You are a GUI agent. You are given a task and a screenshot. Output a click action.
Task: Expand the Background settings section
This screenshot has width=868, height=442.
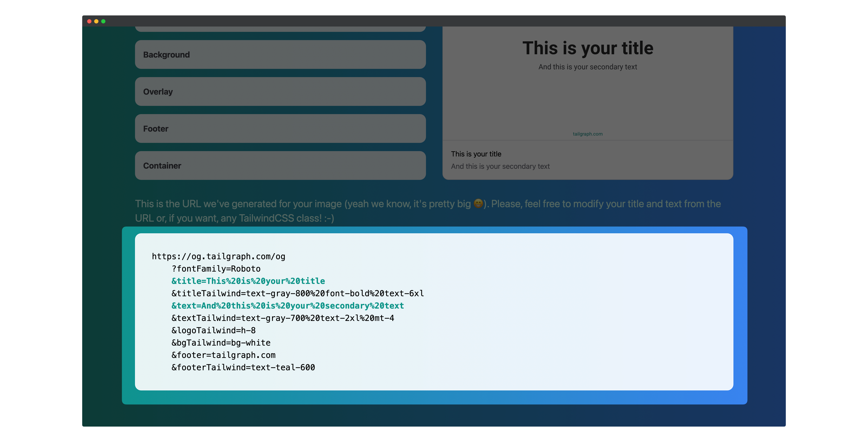pos(280,55)
